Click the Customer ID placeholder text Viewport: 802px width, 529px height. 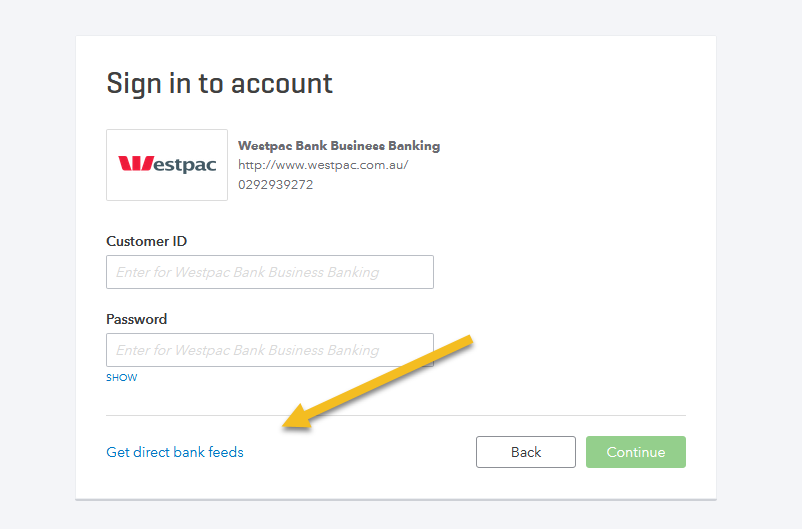pyautogui.click(x=248, y=272)
